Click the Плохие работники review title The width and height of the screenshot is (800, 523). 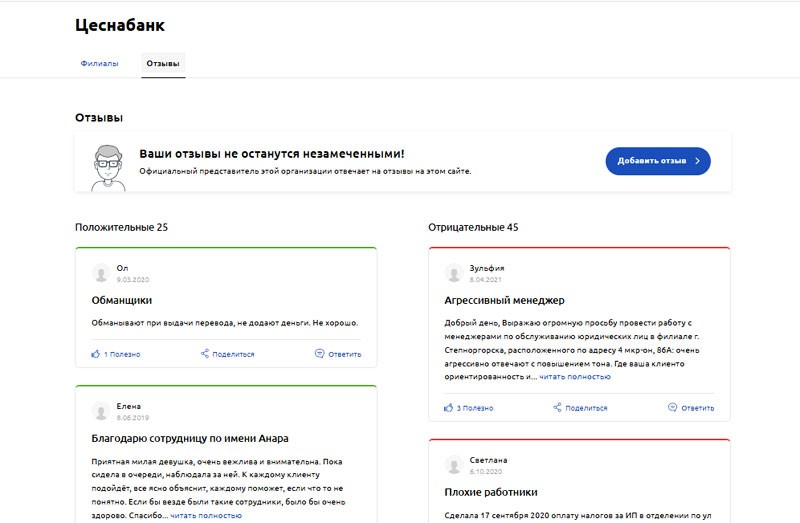coord(491,492)
